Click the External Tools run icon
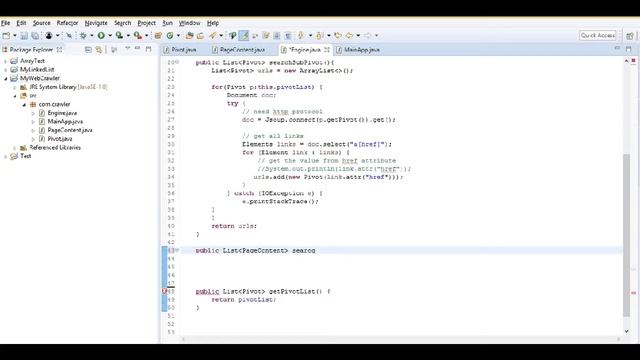This screenshot has width=640, height=360. tap(138, 36)
